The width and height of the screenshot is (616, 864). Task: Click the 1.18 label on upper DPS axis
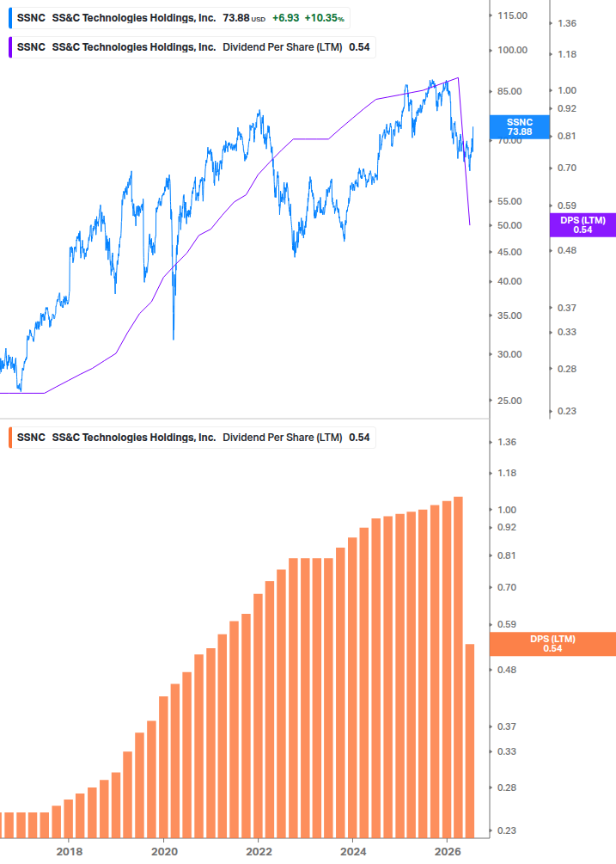[x=567, y=54]
